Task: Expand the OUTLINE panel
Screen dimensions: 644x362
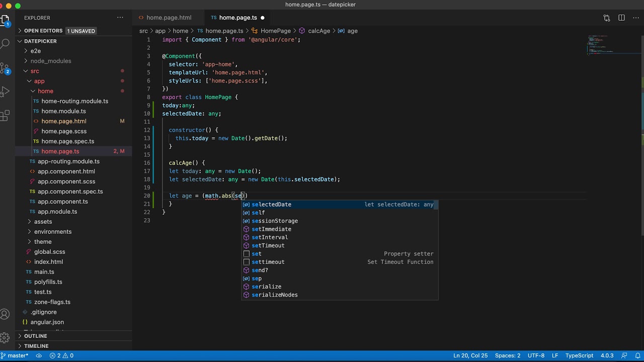Action: [35, 336]
